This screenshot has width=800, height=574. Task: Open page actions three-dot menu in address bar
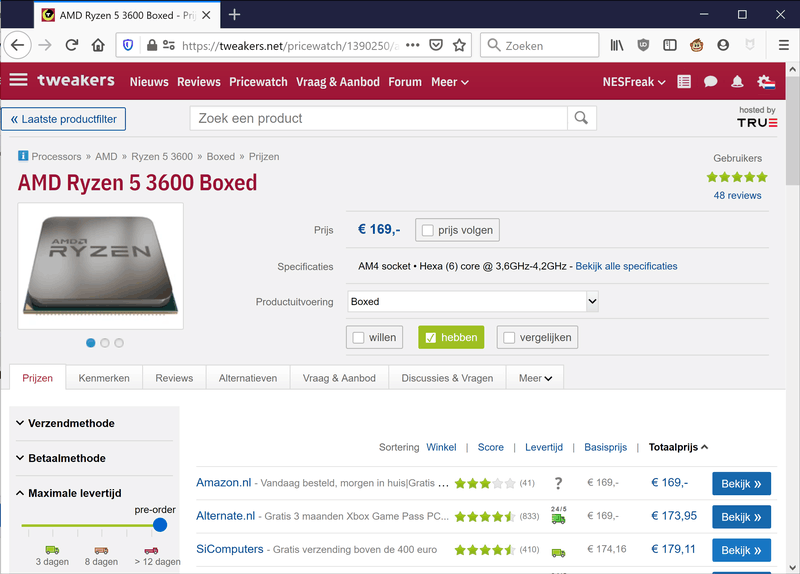click(x=412, y=45)
